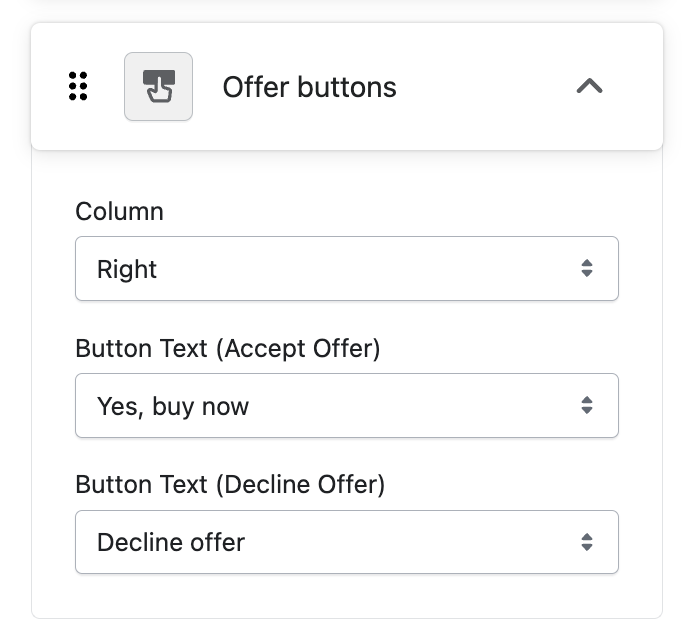This screenshot has width=692, height=642.
Task: Collapse the Offer buttons section chevron
Action: pyautogui.click(x=590, y=87)
